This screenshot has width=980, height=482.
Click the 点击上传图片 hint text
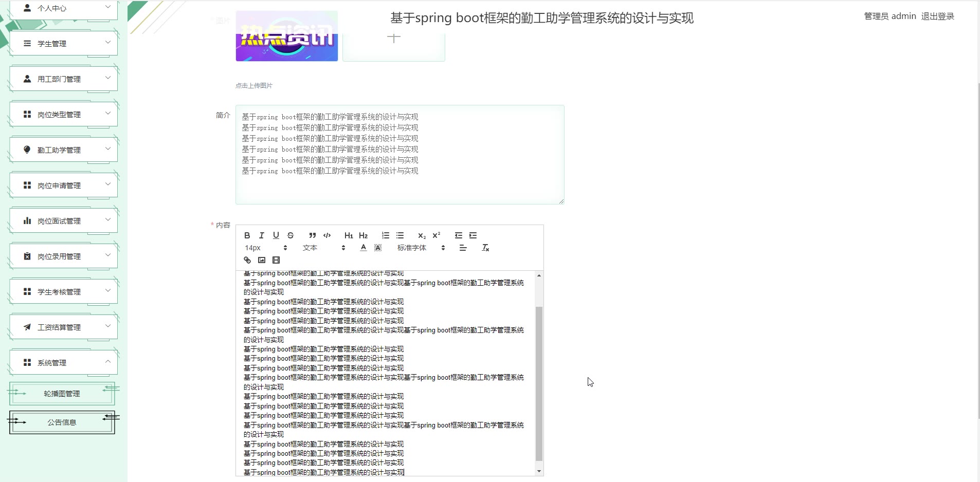(x=254, y=86)
